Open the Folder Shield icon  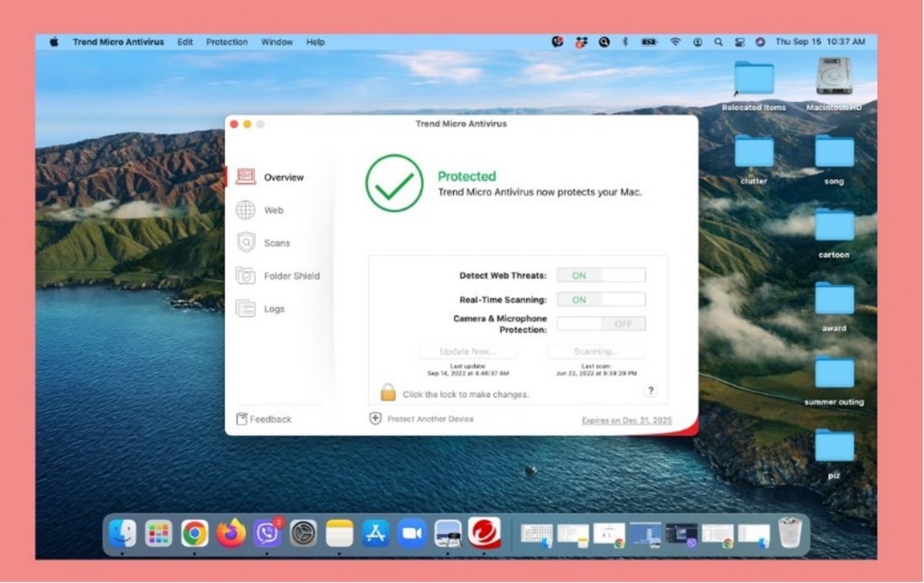pos(245,275)
